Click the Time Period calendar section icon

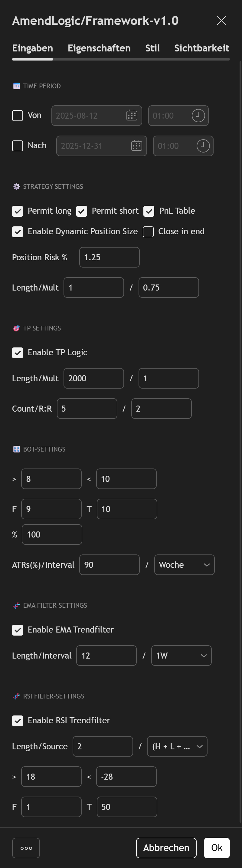[17, 86]
